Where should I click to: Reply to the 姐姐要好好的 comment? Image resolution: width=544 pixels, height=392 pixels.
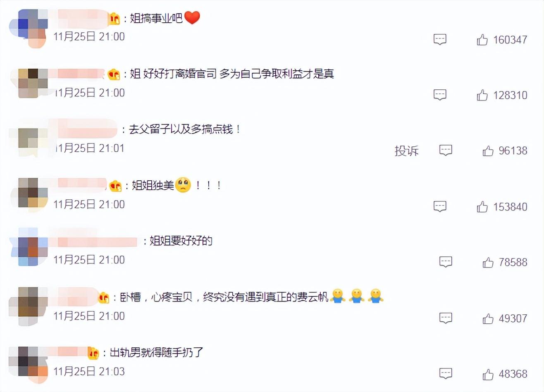click(x=446, y=262)
